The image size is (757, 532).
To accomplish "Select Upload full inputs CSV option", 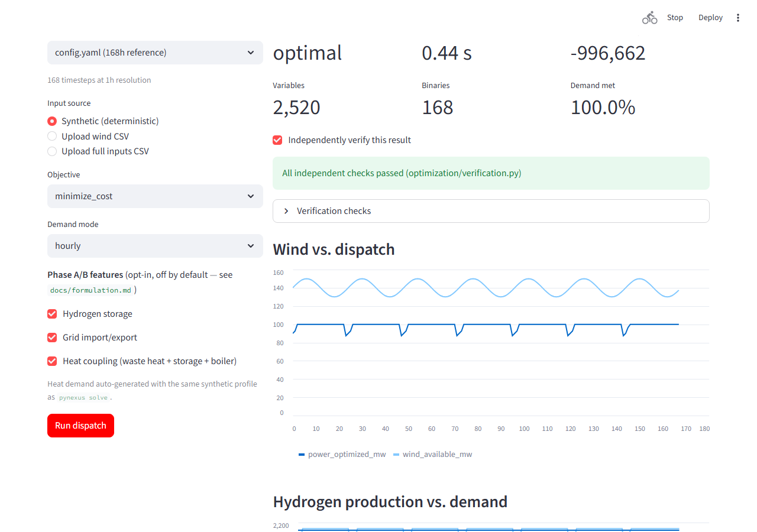I will pyautogui.click(x=98, y=151).
